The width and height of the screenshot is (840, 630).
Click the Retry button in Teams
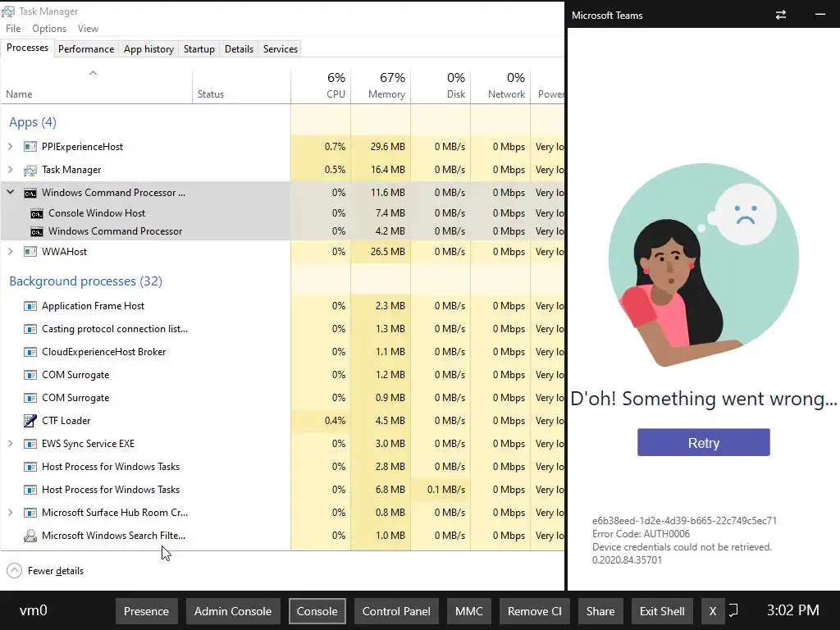tap(703, 442)
